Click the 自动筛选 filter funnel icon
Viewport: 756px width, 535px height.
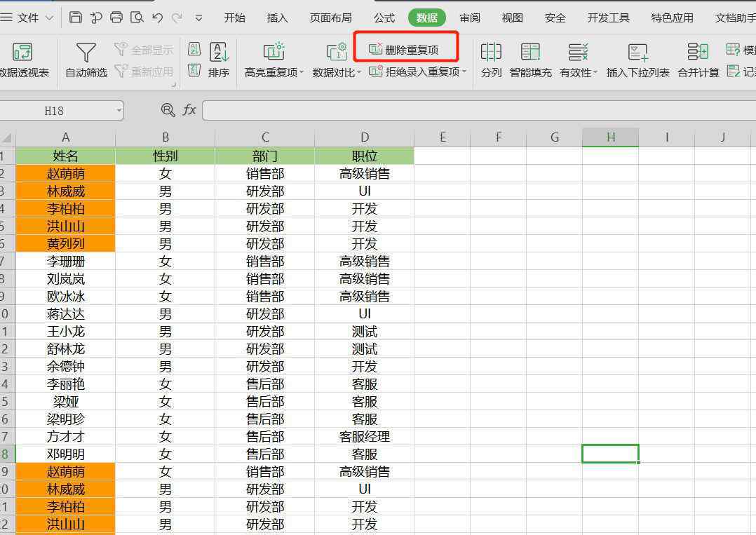(86, 53)
